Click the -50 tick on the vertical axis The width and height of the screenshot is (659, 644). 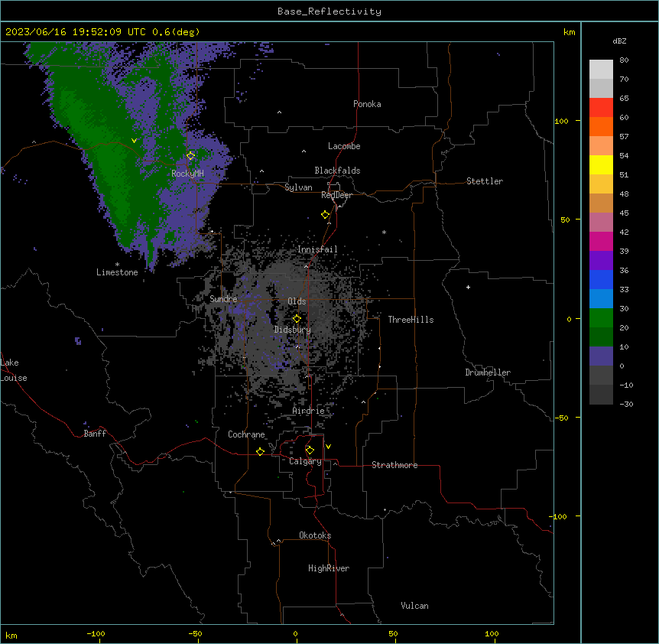click(561, 418)
